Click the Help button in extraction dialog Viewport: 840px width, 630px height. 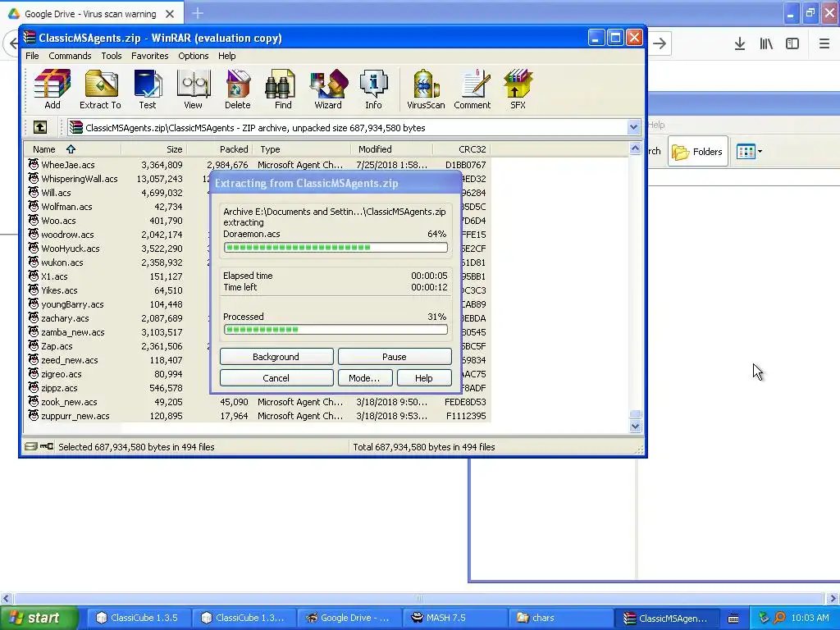pyautogui.click(x=424, y=377)
